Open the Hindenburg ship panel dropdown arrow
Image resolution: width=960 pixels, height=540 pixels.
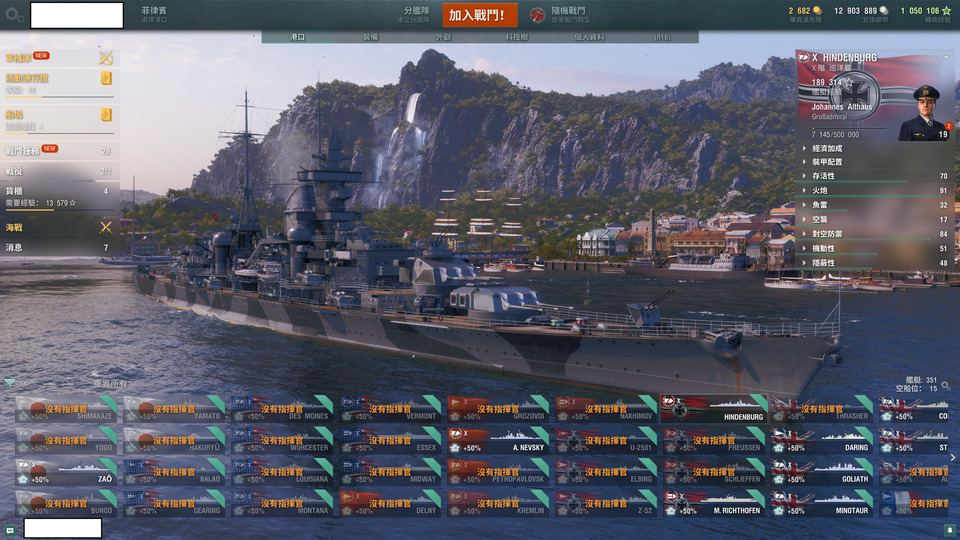coord(947,57)
